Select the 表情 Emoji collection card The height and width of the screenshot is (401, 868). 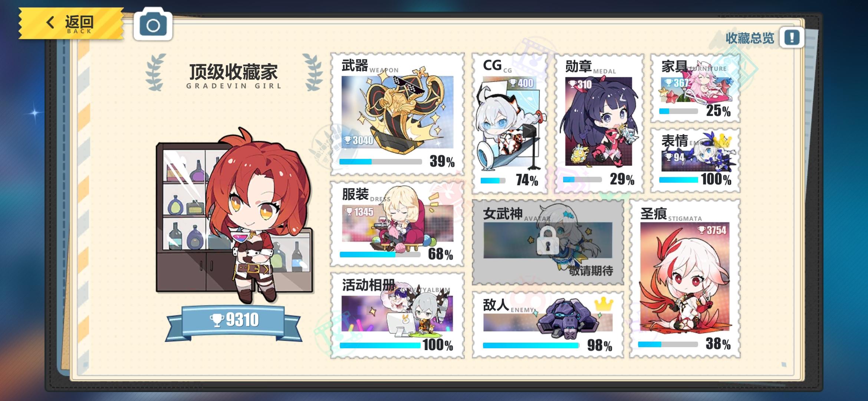click(x=695, y=160)
